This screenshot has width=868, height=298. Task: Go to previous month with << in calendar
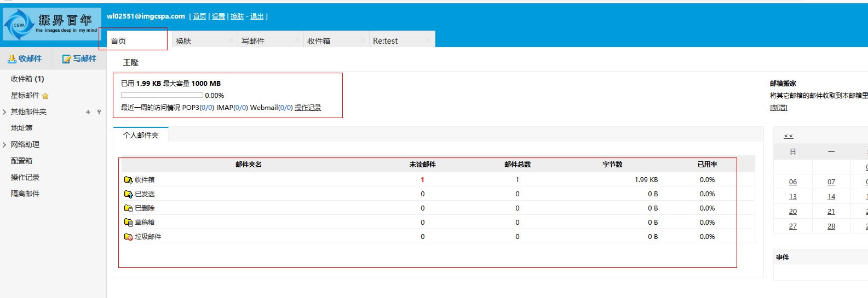[788, 136]
